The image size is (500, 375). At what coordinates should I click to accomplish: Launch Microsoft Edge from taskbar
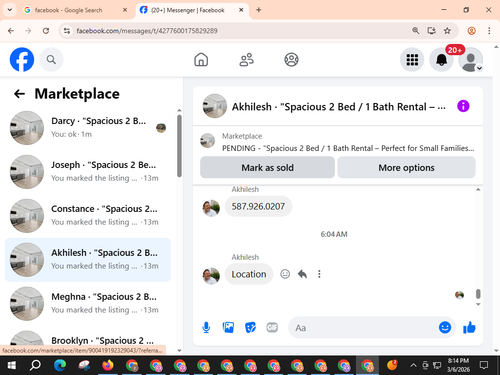pos(60,365)
